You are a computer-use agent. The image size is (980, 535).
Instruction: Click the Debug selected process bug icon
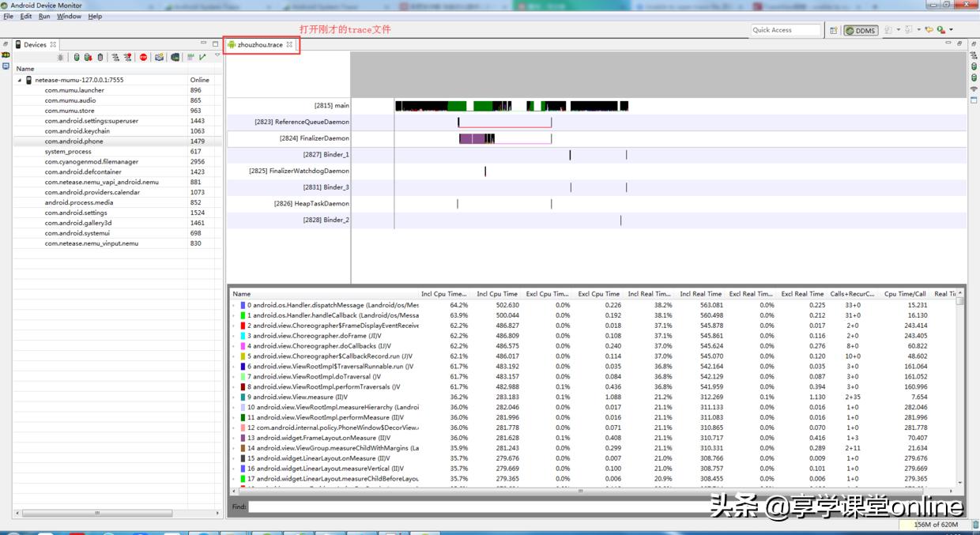point(61,58)
